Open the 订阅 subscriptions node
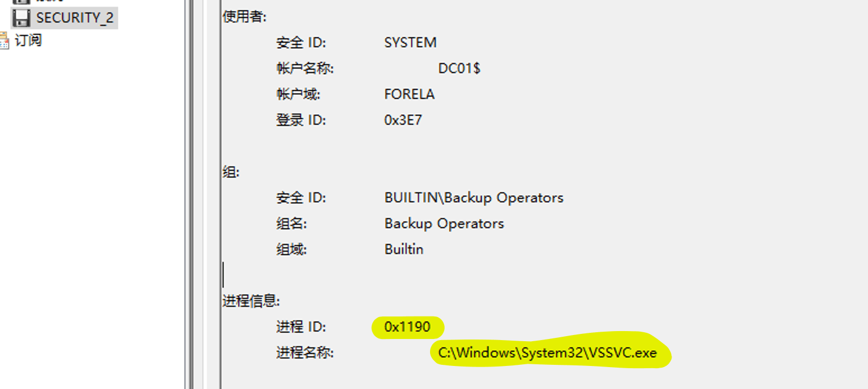Screen dimensions: 868x389 click(28, 40)
